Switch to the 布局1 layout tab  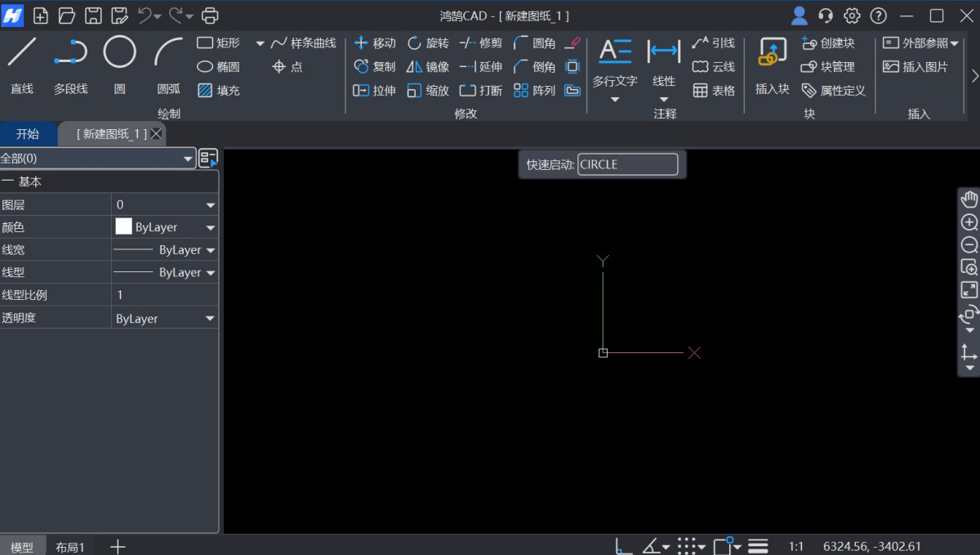[x=70, y=546]
